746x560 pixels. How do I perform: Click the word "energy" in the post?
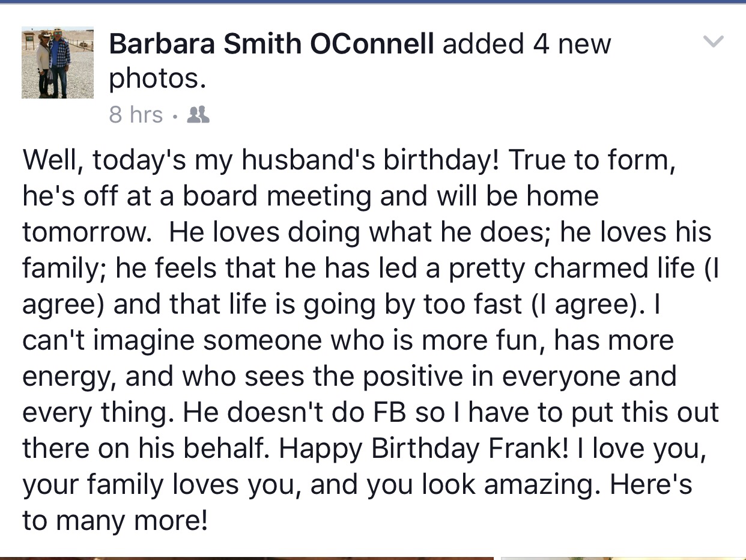point(67,377)
